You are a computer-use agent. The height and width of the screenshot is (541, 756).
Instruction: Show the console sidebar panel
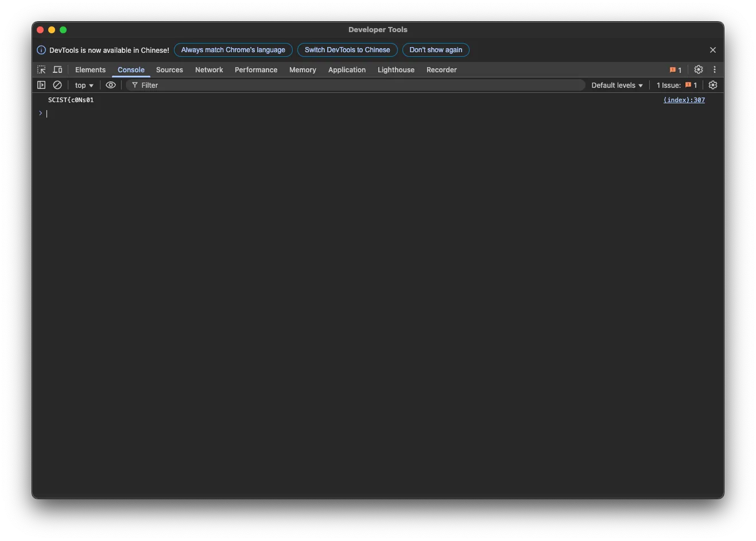(41, 85)
